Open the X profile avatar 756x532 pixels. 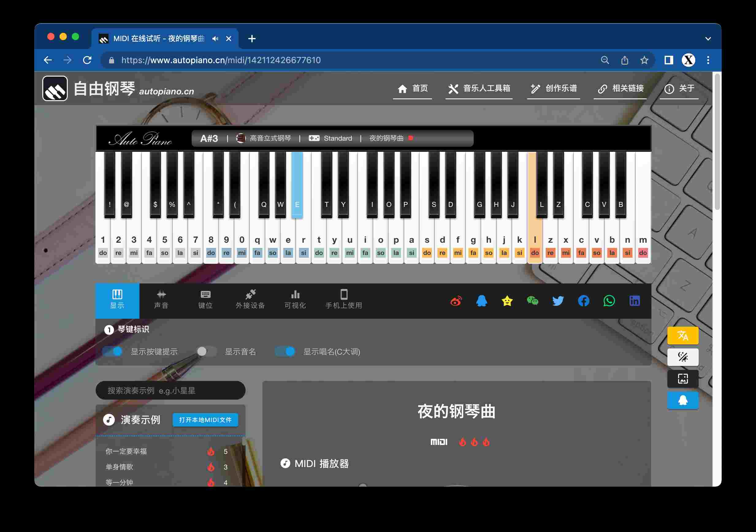coord(689,60)
